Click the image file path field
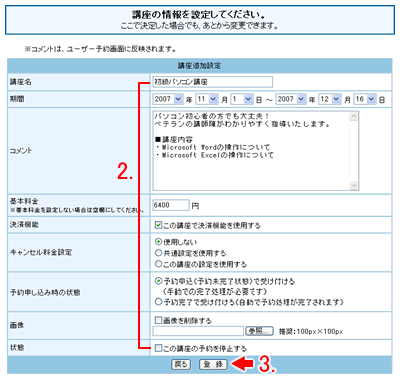Viewport: 400px width, 379px height. (x=198, y=331)
